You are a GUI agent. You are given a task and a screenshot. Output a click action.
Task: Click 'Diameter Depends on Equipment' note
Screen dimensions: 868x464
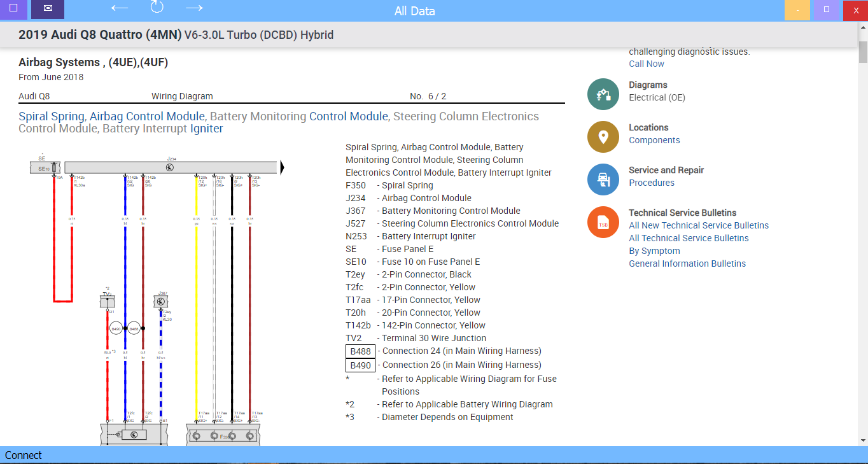pyautogui.click(x=447, y=417)
